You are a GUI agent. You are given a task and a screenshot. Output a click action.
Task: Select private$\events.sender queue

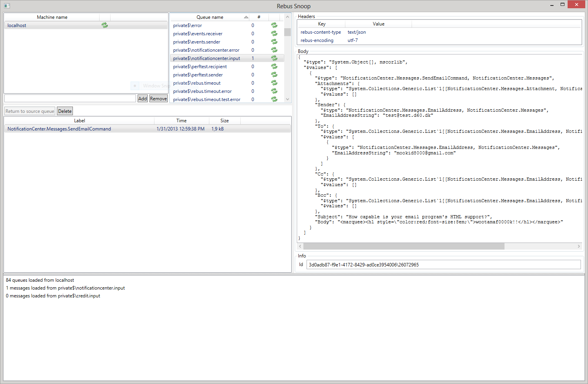[x=227, y=42]
